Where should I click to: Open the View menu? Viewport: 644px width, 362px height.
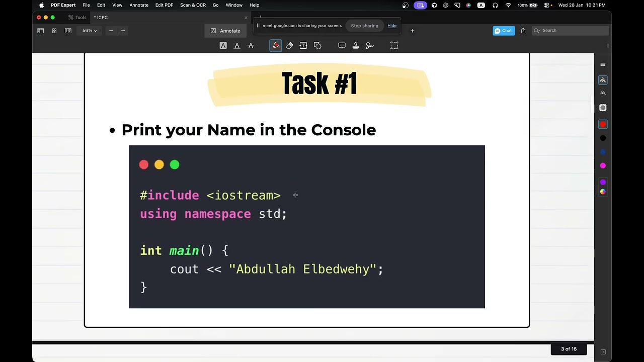pyautogui.click(x=117, y=5)
